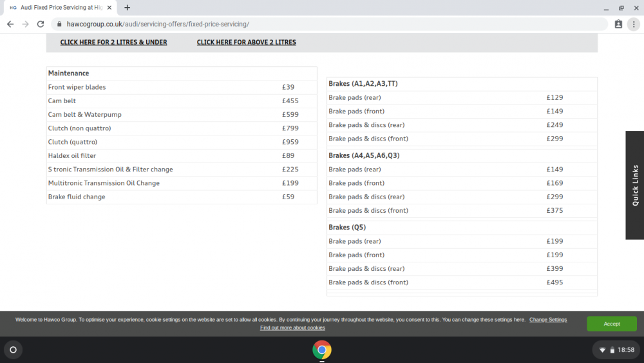The image size is (644, 363).
Task: Close the Audi Fixed Price Servicing tab
Action: 109,7
